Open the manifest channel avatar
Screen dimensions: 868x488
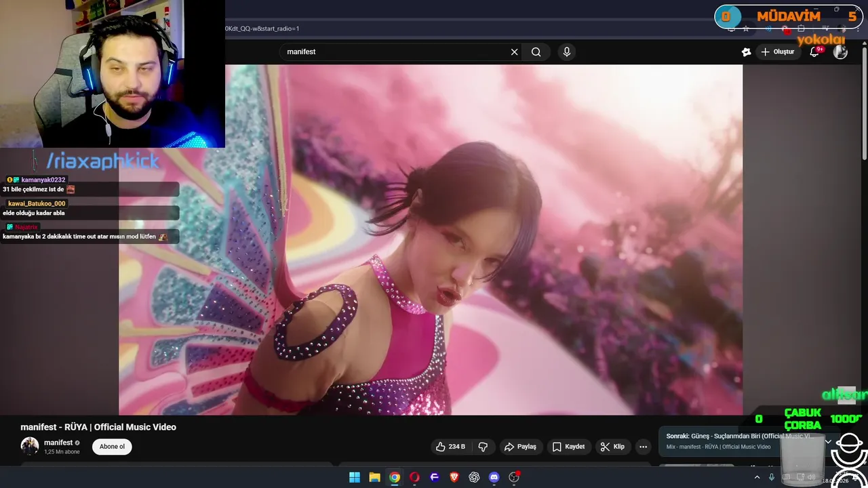[29, 446]
